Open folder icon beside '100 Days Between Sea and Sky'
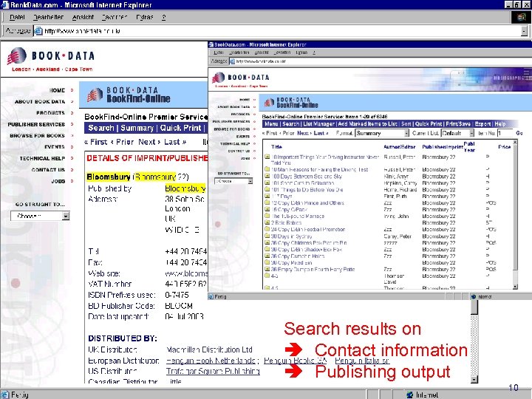The height and width of the screenshot is (399, 532). point(267,176)
